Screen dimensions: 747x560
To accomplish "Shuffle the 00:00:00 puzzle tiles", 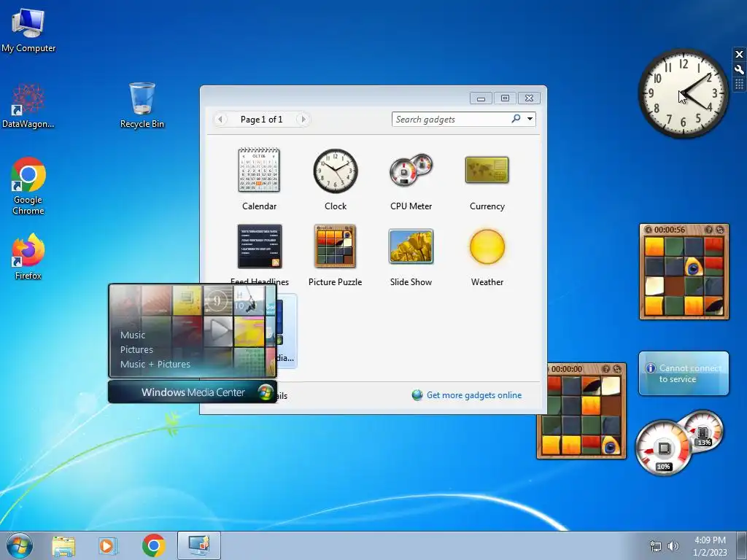I will coord(617,369).
